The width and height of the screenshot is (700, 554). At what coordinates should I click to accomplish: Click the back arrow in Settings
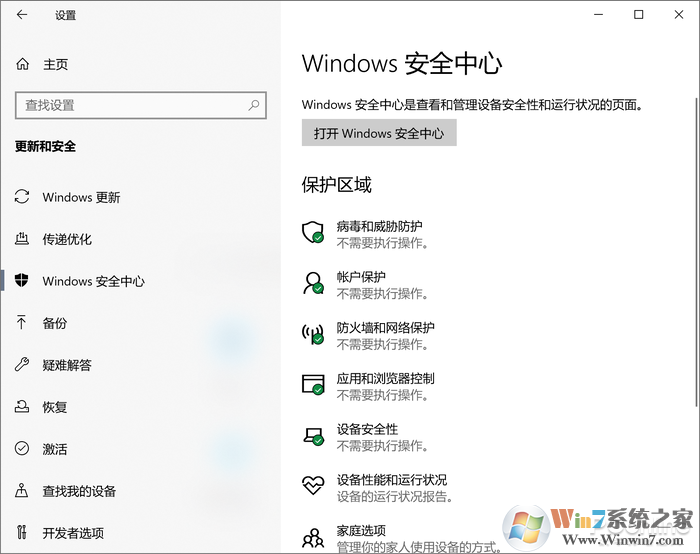[22, 15]
